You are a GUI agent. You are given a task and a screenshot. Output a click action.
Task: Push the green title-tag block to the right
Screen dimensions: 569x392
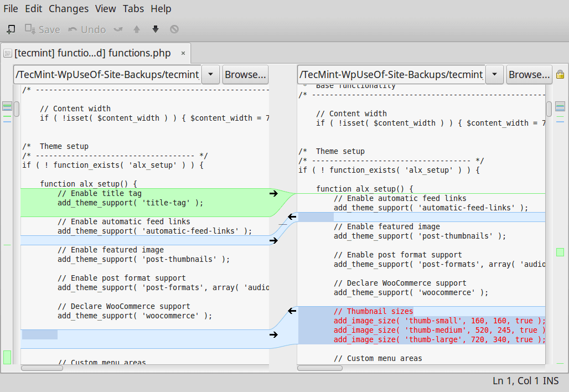273,193
